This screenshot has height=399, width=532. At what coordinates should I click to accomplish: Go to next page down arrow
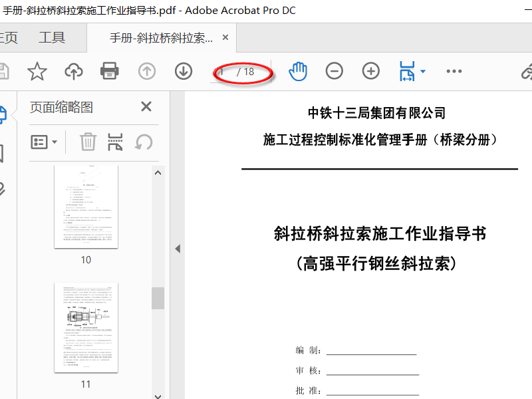(184, 71)
